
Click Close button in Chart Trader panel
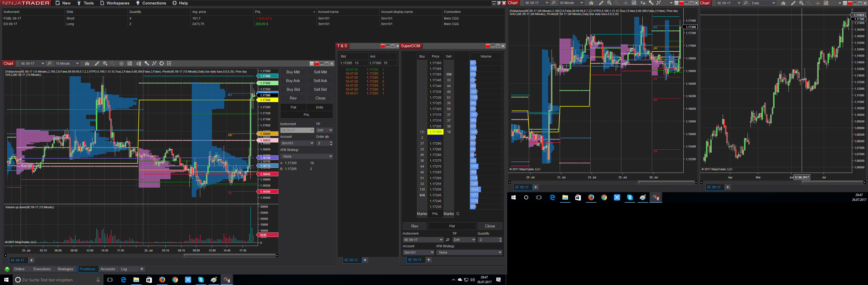[320, 98]
